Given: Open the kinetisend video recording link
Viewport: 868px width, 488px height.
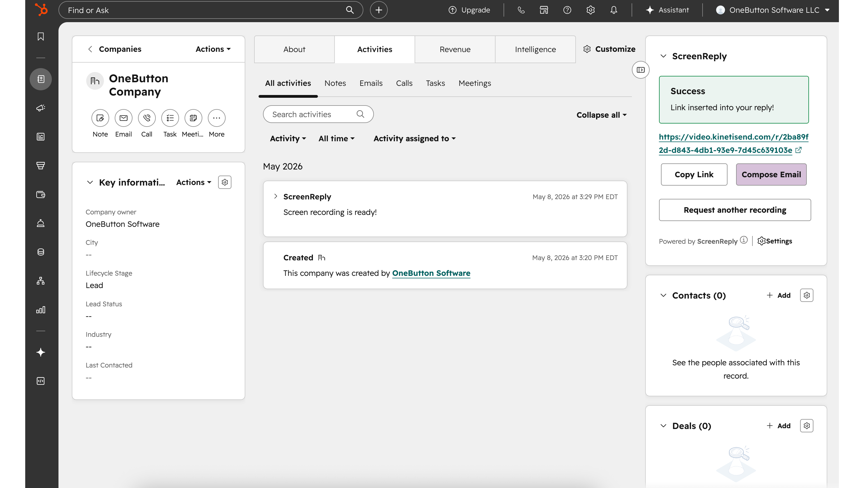Looking at the screenshot, I should pyautogui.click(x=733, y=143).
